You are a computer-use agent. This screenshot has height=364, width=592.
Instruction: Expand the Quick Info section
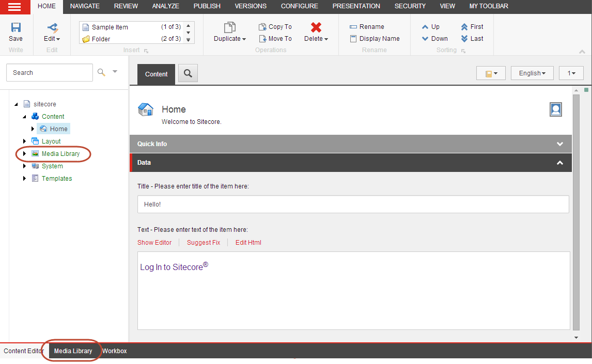click(560, 144)
